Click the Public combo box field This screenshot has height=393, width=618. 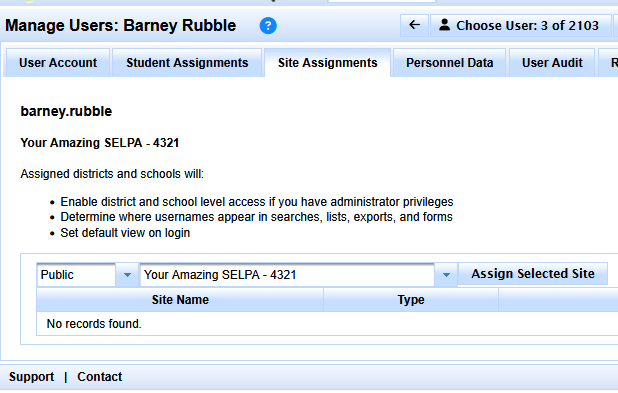click(x=76, y=275)
